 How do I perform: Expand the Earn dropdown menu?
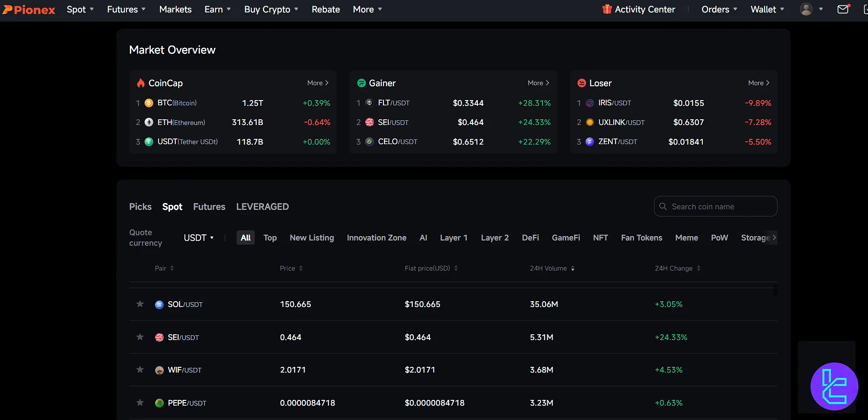click(217, 9)
